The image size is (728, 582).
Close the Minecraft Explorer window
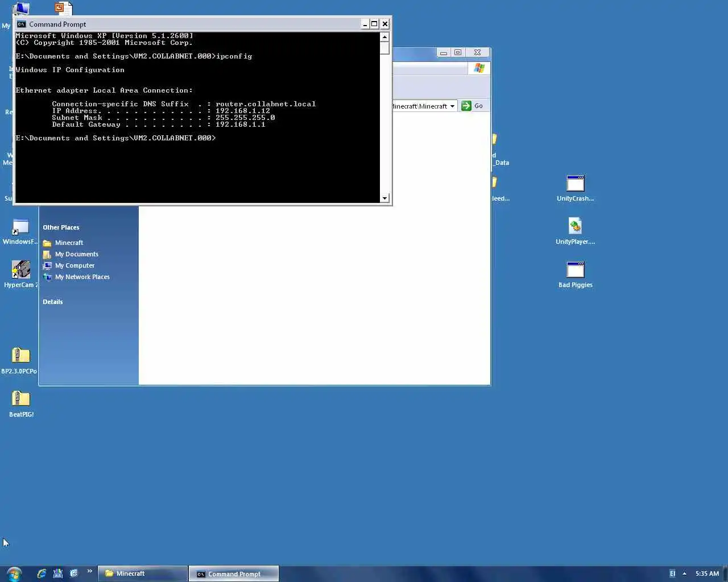477,52
